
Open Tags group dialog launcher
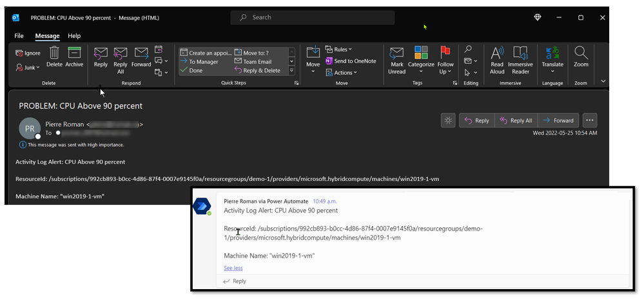pyautogui.click(x=454, y=83)
